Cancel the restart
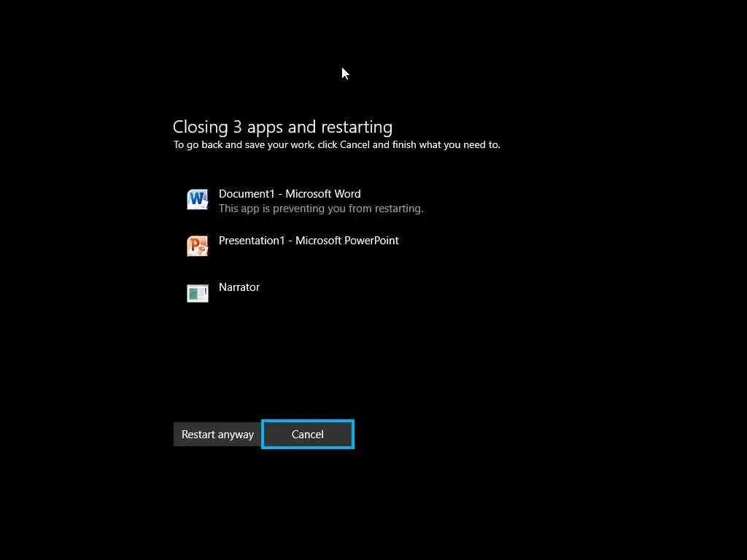The image size is (747, 560). [308, 435]
